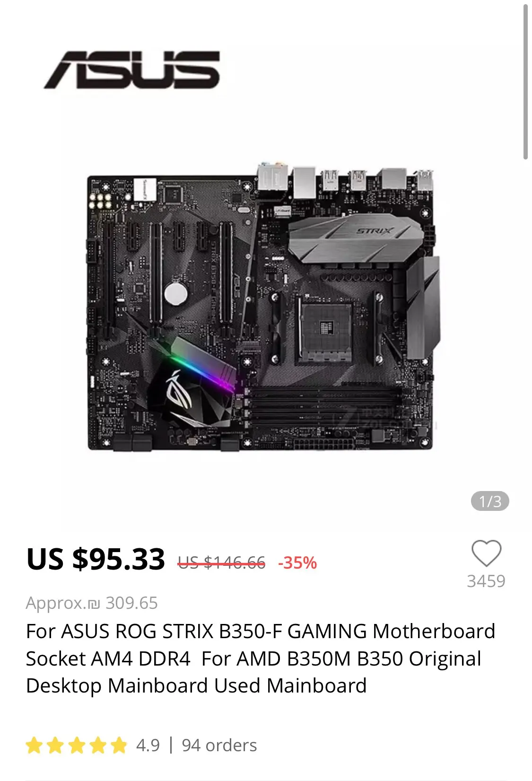Click the page vertical scrollbar
Screen dimensions: 532x781
525,82
